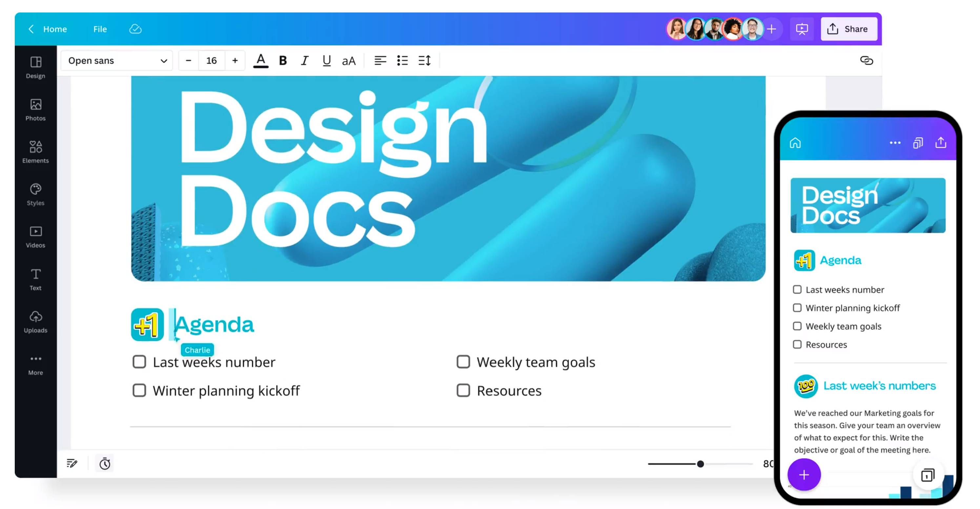
Task: Check the Winter planning kickoff checkbox
Action: click(139, 390)
